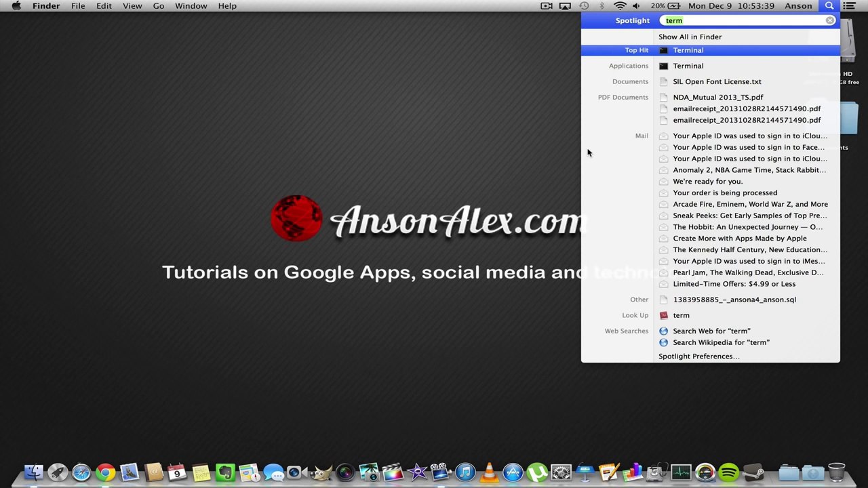Open 'Pearl Jam, The Walking Dead' mail result
The image size is (868, 488).
(x=747, y=272)
